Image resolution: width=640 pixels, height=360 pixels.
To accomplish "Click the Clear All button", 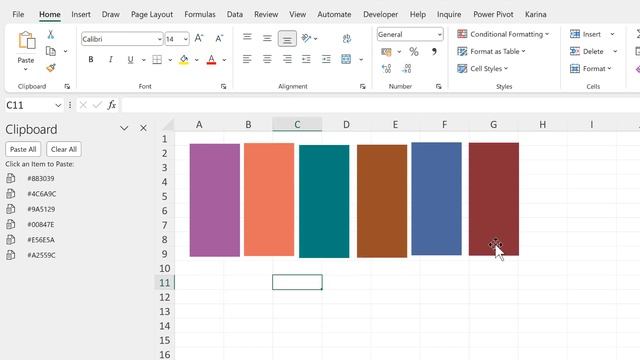I will tap(64, 149).
